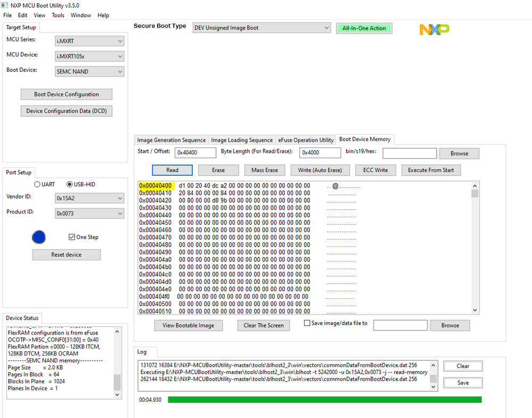Click memory row address 0x00040420
The height and width of the screenshot is (418, 532).
coord(155,201)
